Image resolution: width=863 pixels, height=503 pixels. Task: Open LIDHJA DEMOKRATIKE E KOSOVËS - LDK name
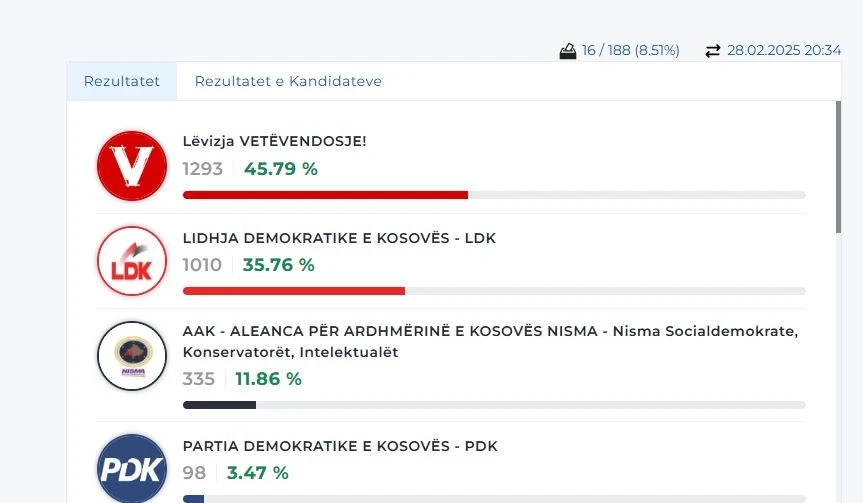pyautogui.click(x=339, y=238)
